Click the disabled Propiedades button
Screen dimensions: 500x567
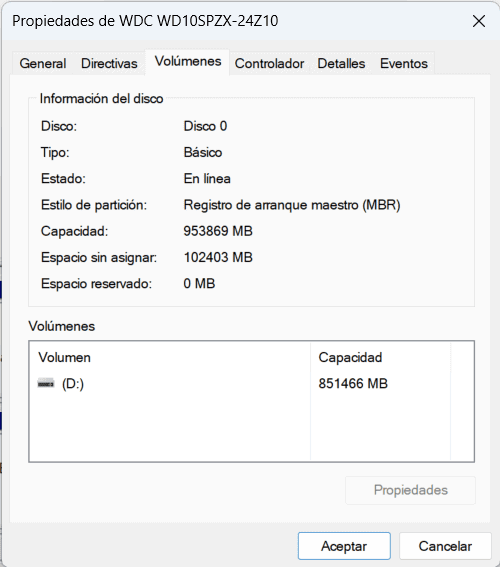point(411,490)
